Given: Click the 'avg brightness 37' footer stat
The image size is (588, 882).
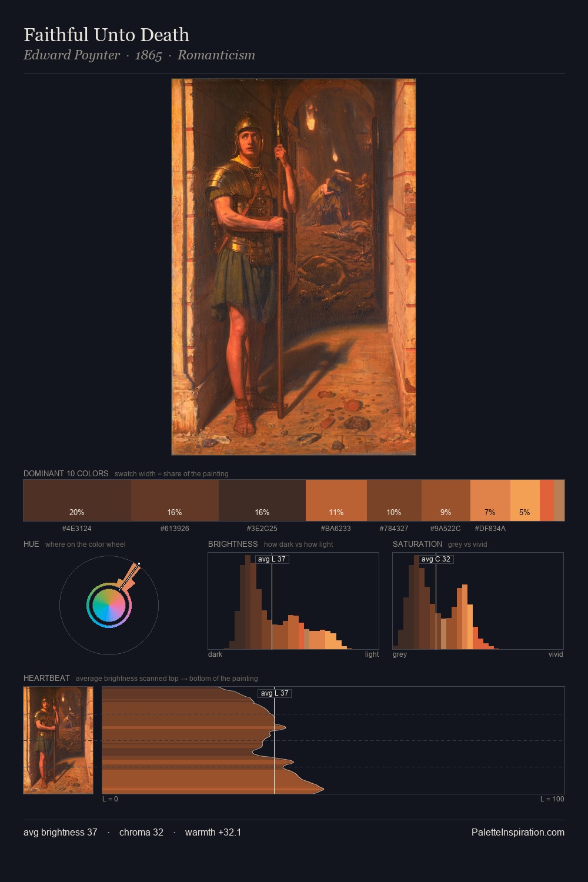Looking at the screenshot, I should [x=61, y=832].
